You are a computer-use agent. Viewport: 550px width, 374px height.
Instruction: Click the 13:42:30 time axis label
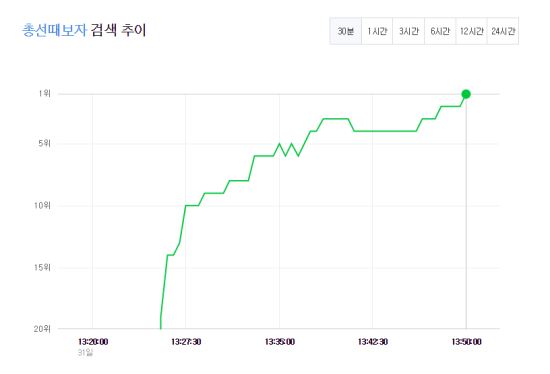(373, 341)
